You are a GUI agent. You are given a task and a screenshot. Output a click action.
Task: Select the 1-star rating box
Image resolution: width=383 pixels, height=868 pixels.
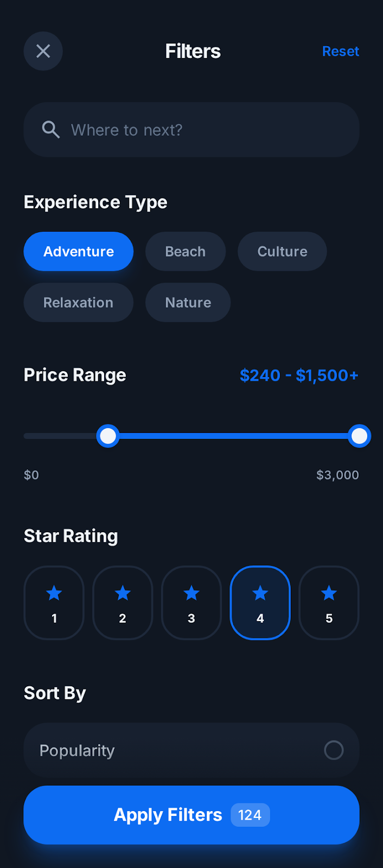coord(54,603)
